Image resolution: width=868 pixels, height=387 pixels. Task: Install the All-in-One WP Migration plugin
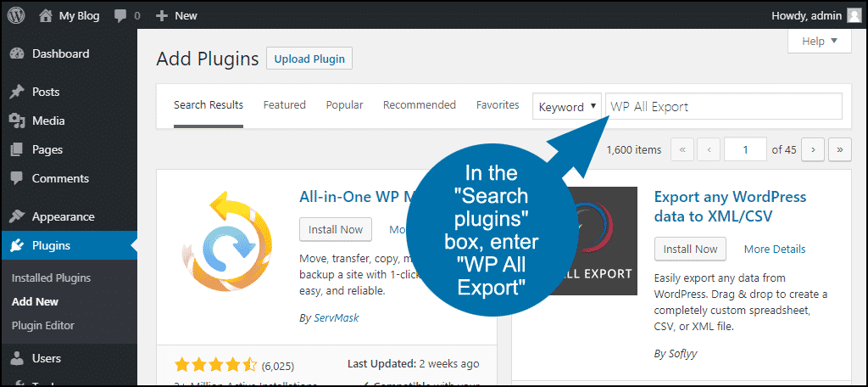(x=336, y=229)
